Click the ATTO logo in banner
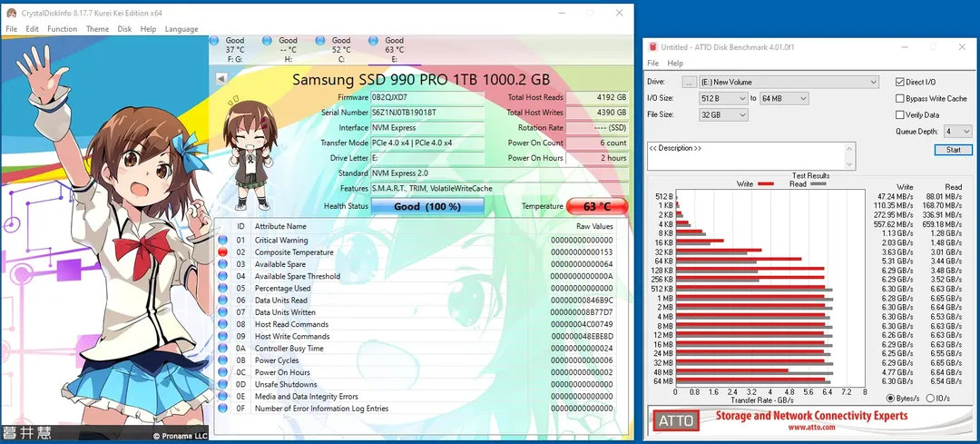 pyautogui.click(x=676, y=421)
